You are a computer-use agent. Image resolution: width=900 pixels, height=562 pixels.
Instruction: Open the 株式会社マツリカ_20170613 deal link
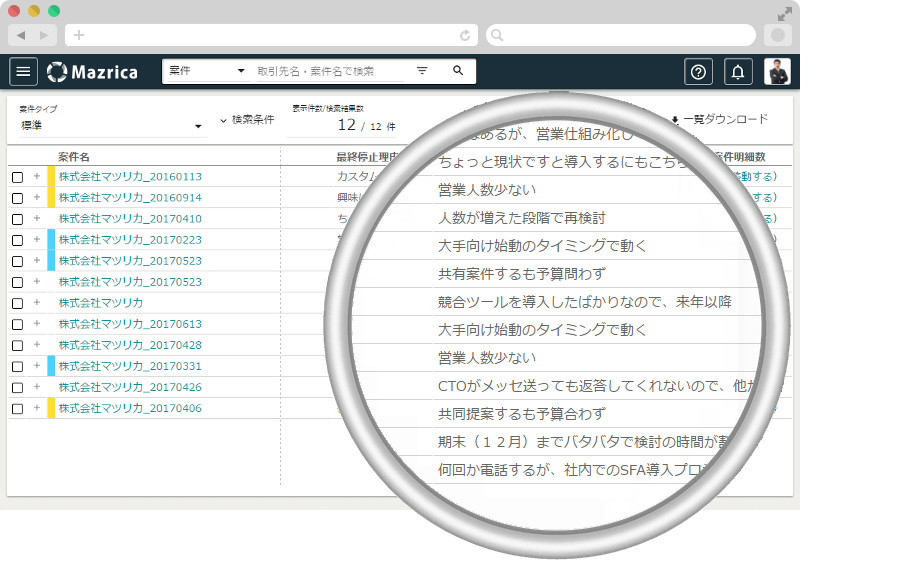point(130,324)
